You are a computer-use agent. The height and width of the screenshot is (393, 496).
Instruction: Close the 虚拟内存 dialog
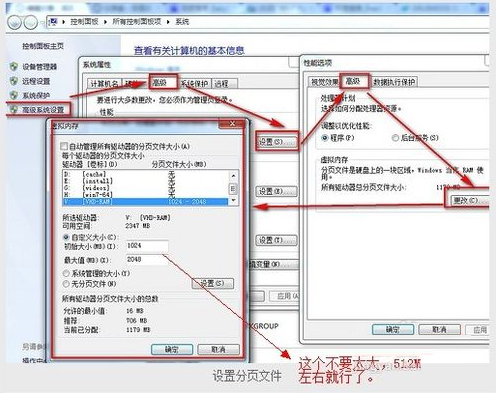(x=232, y=124)
